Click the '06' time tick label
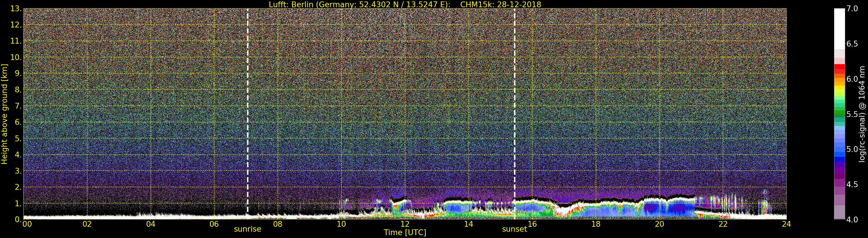This screenshot has width=868, height=238. [214, 224]
